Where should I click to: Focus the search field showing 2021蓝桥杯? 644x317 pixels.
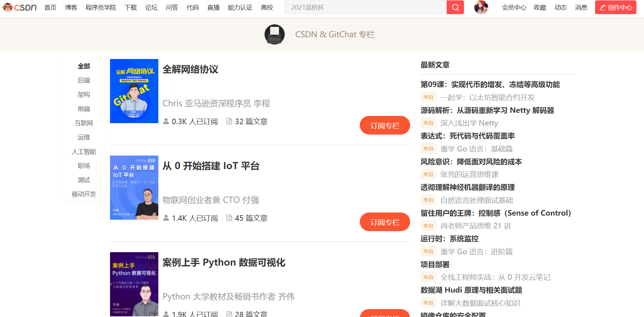point(365,7)
